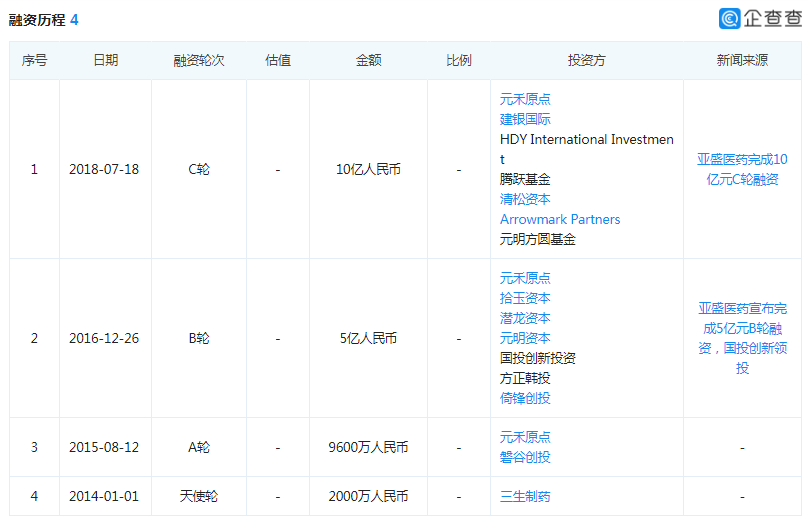Click the 融资轮次 column header
The width and height of the screenshot is (810, 527).
(x=199, y=60)
